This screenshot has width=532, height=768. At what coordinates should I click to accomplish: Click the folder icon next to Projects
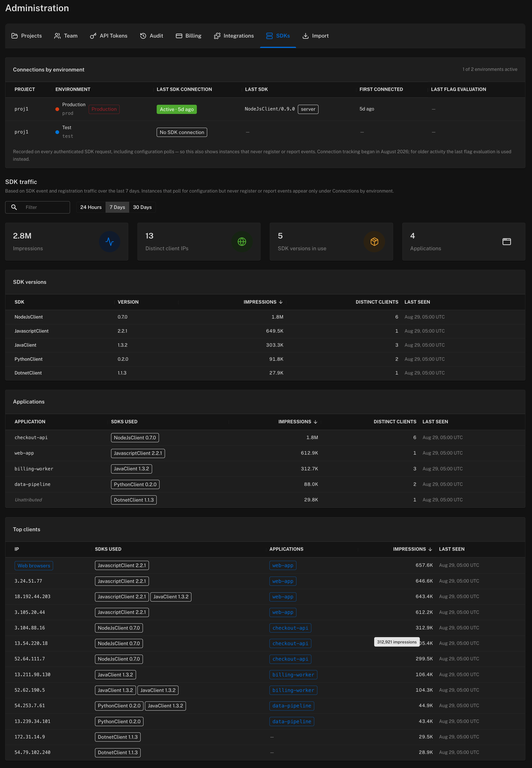pyautogui.click(x=14, y=36)
